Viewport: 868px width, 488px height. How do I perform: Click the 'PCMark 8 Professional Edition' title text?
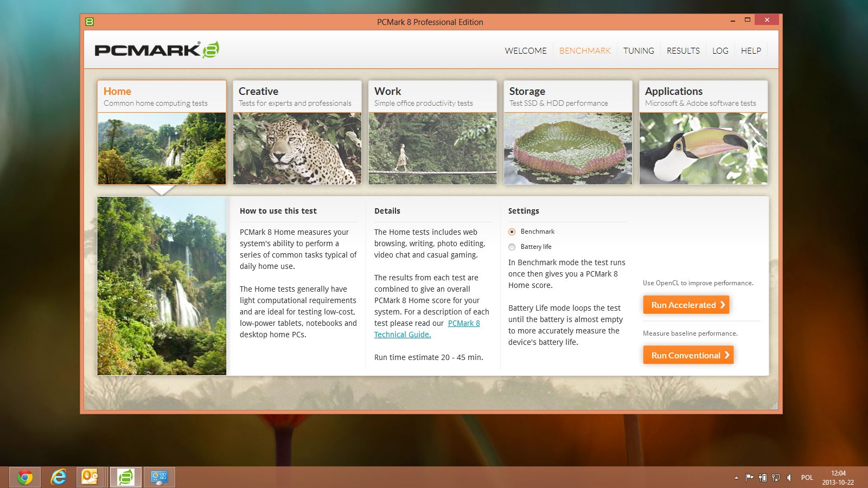coord(430,22)
